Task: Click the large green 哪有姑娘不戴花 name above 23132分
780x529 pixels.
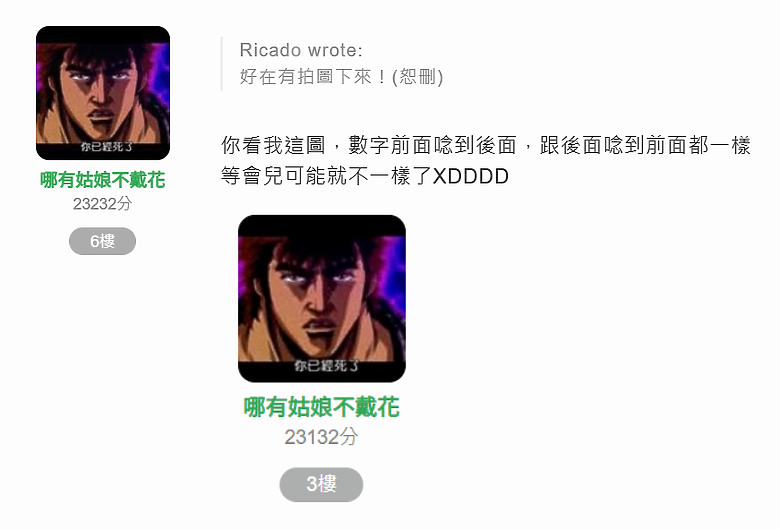Action: (321, 407)
